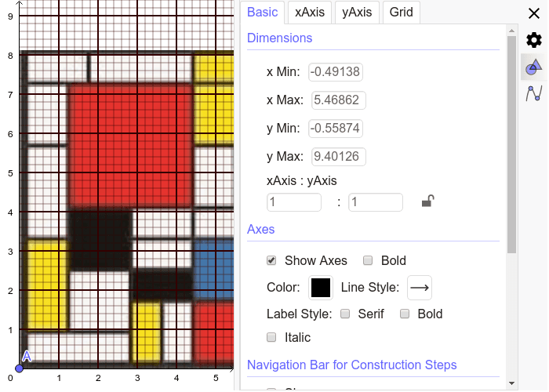Click the x Min input field
Screen dimensions: 549x392
pos(336,72)
